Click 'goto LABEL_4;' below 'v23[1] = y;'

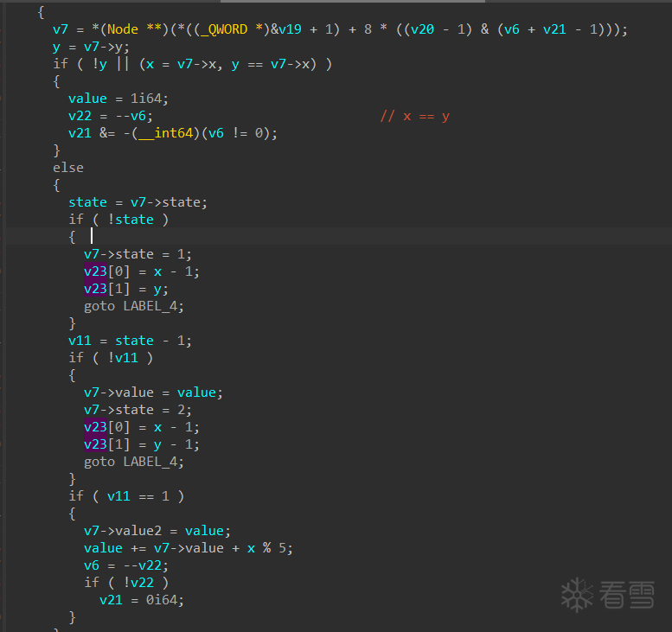[x=134, y=306]
